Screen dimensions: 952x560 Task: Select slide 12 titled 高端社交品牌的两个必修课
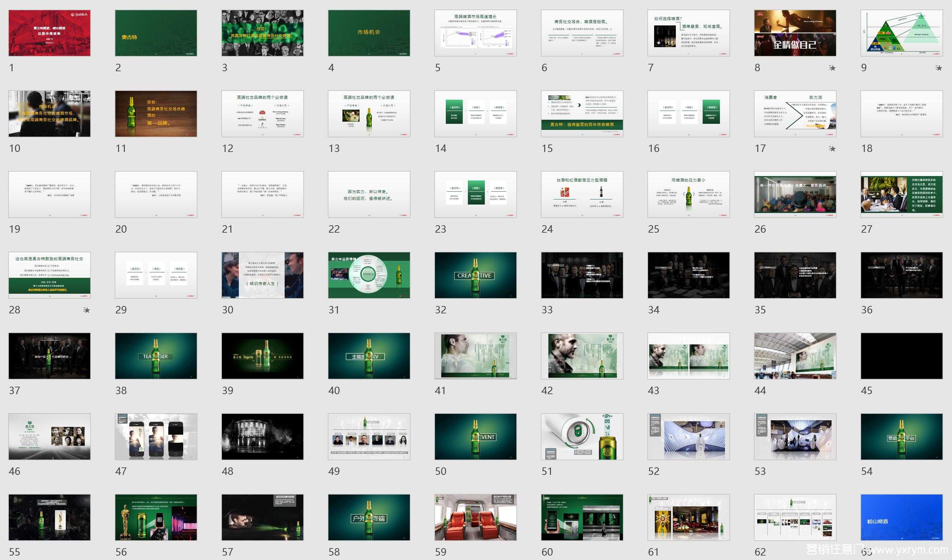click(x=263, y=114)
